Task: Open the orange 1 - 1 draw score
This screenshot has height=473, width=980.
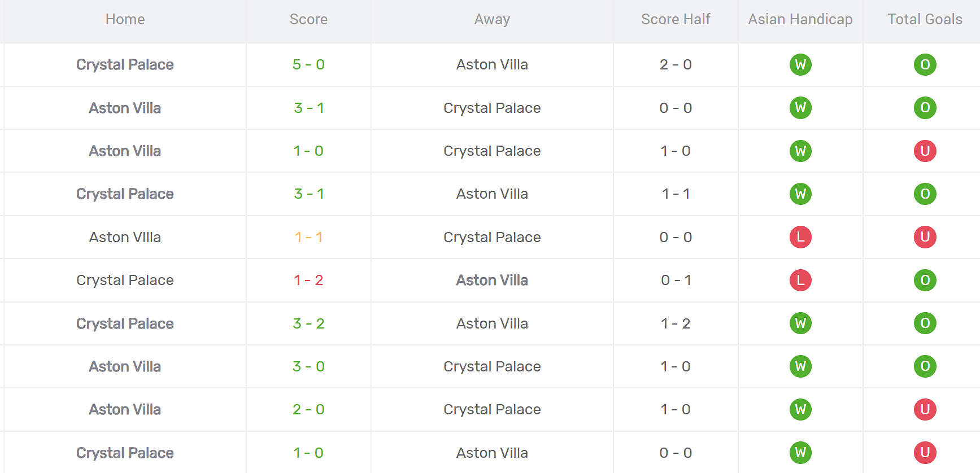Action: pyautogui.click(x=308, y=237)
